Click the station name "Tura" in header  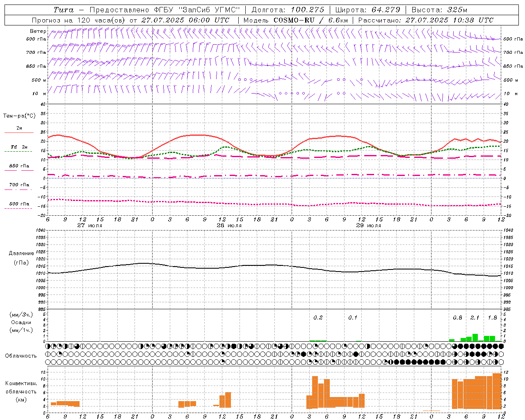(x=64, y=10)
